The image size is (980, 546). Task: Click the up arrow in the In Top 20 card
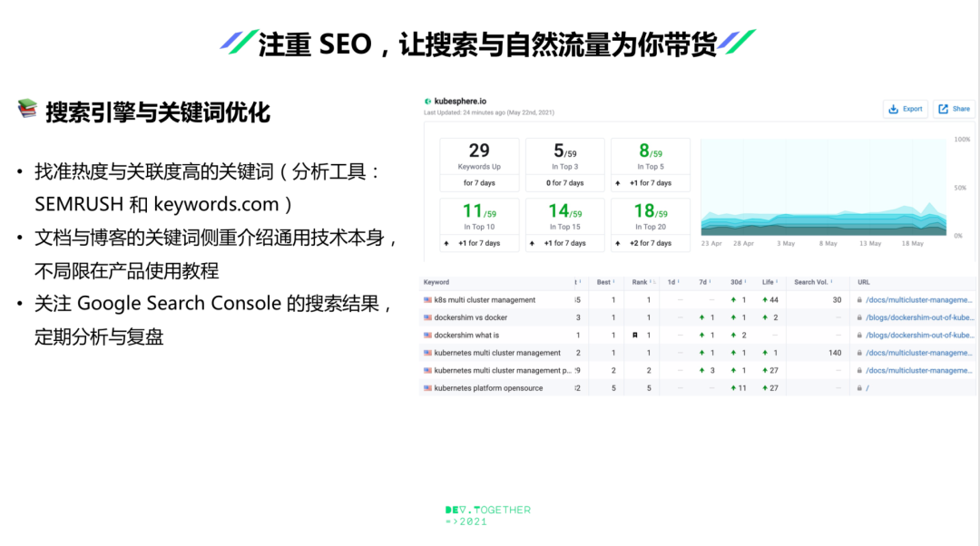click(618, 243)
